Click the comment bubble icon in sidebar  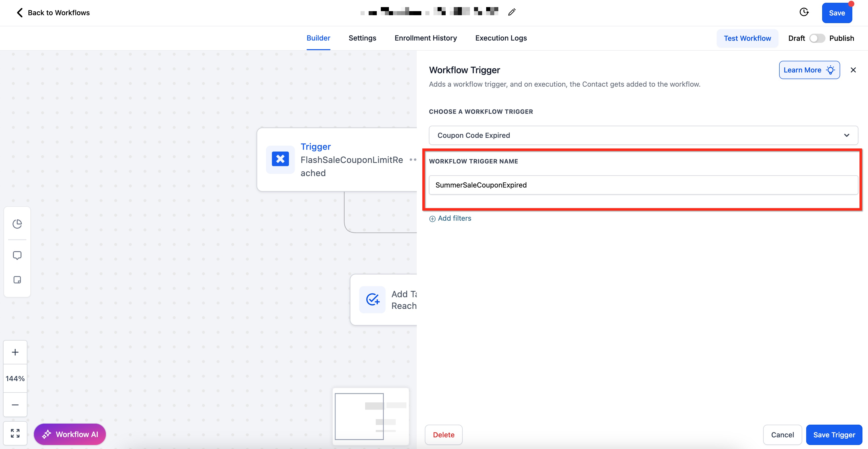tap(17, 255)
